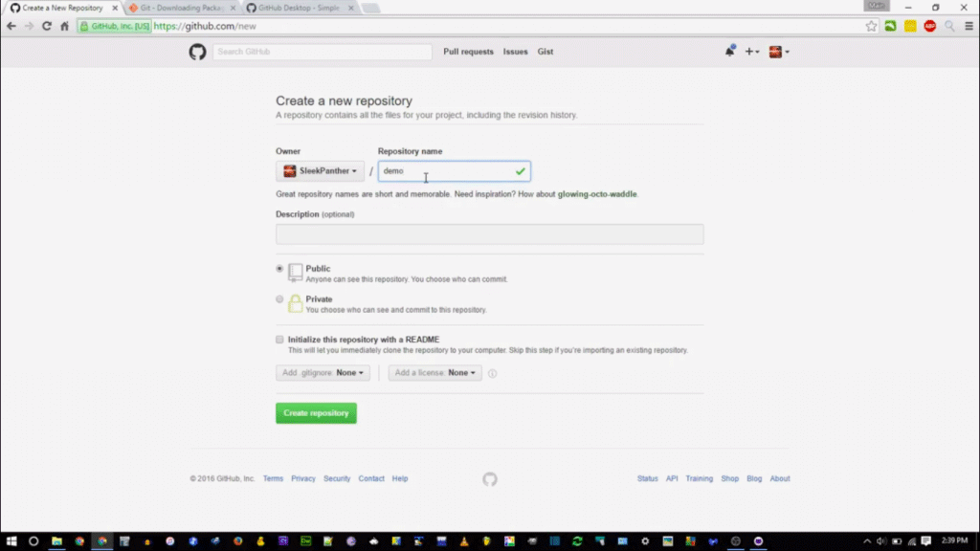Go back using the browser back arrow
The width and height of the screenshot is (980, 551).
click(11, 26)
